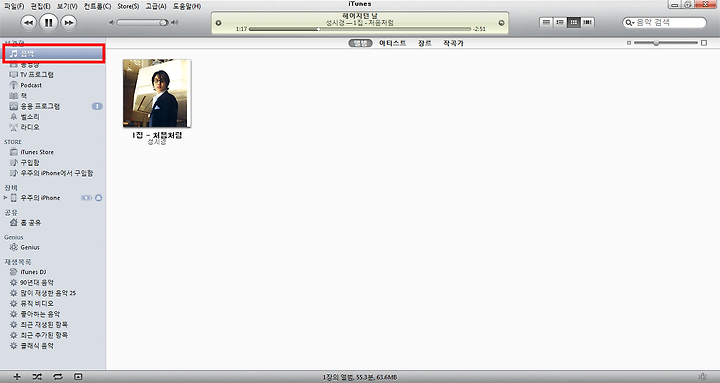Open the 뮤직 비디오 playlist
The width and height of the screenshot is (720, 383).
(x=54, y=304)
